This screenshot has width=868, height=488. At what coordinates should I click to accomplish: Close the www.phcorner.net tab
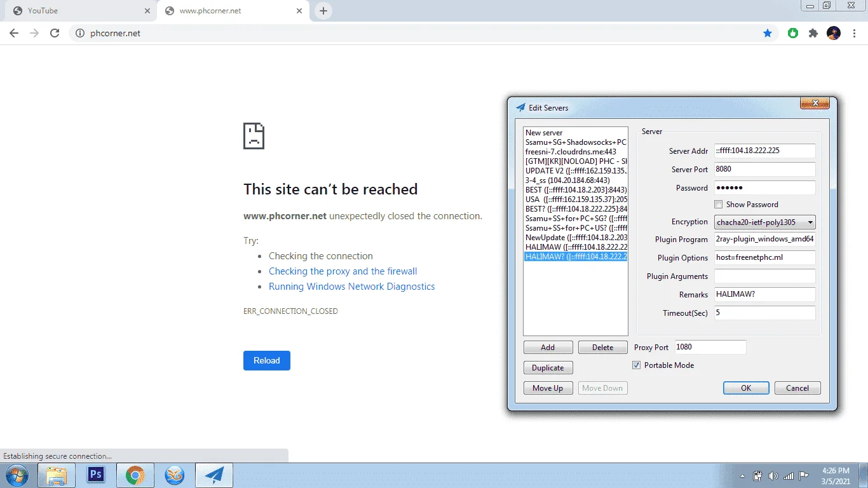point(299,11)
